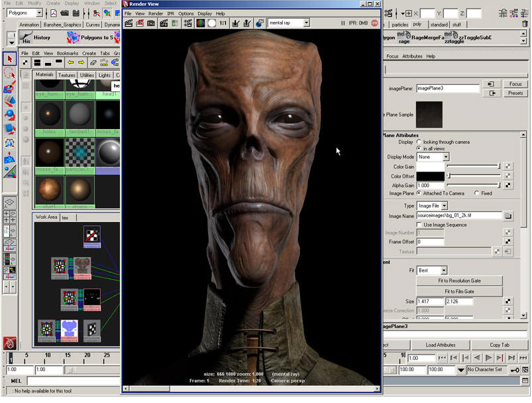The image size is (532, 403).
Task: Click folder browse icon for Image Name
Action: point(508,216)
